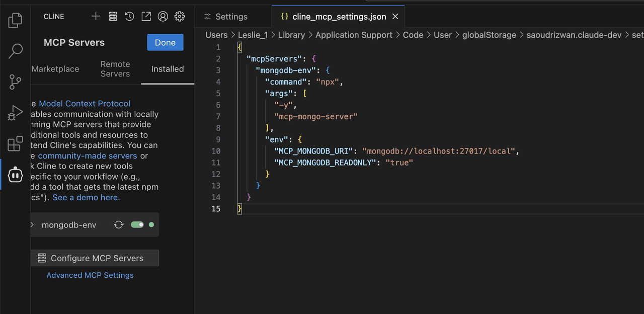Click the Leslie_1 breadcrumb segment
This screenshot has width=644, height=314.
tap(253, 35)
